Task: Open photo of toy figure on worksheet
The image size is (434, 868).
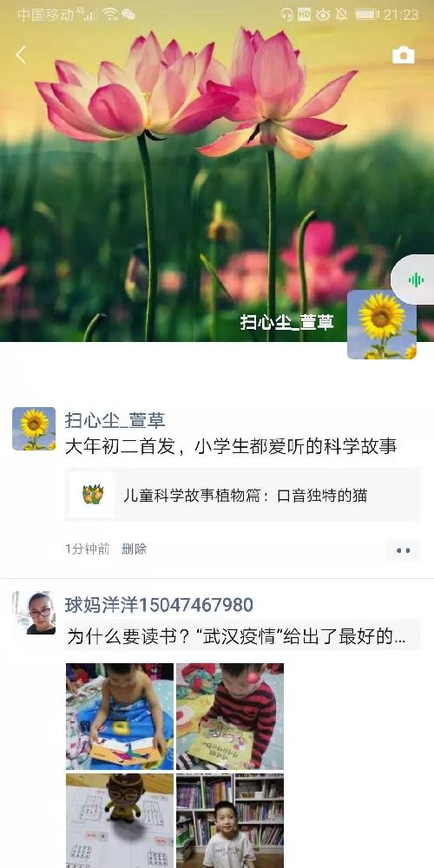Action: (x=120, y=820)
